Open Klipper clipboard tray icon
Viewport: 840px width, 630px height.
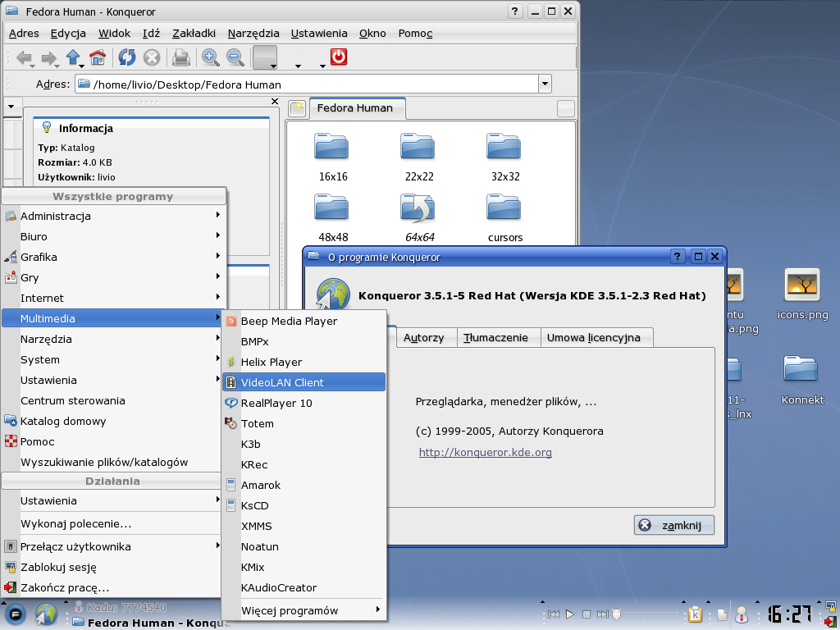click(x=696, y=614)
